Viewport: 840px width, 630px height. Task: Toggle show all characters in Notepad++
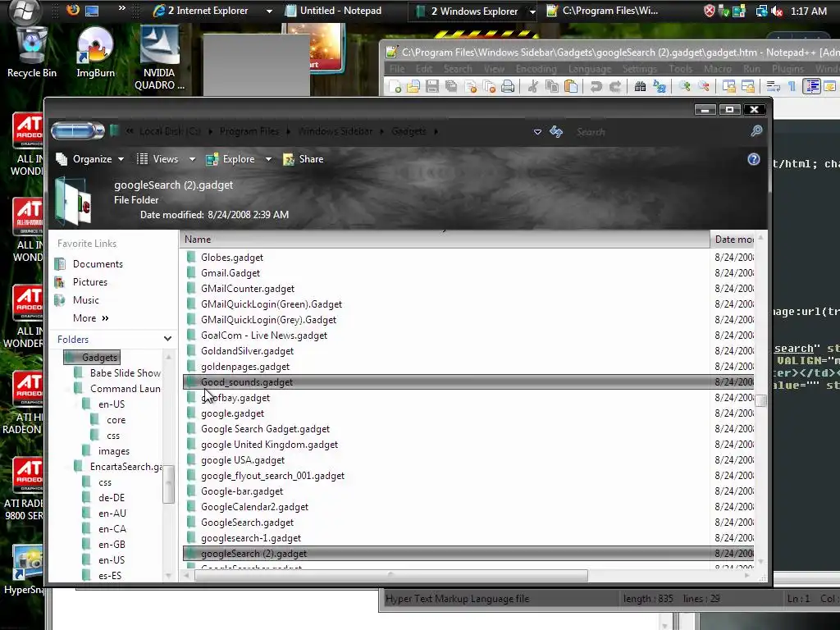pyautogui.click(x=792, y=86)
